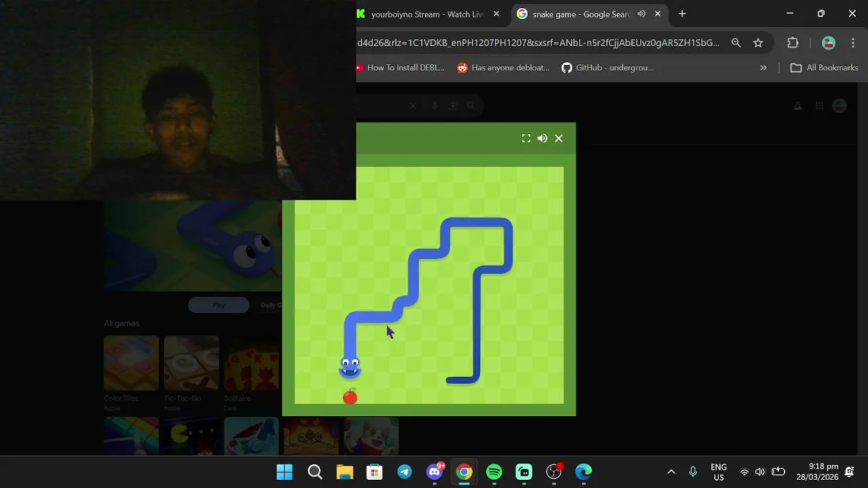Click the snake's head

click(x=350, y=367)
